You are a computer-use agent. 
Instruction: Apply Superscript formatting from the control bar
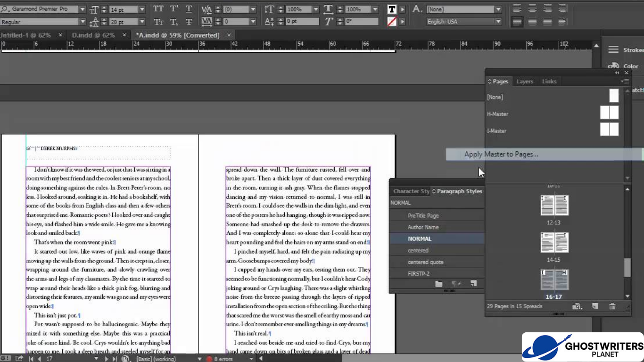pos(174,8)
